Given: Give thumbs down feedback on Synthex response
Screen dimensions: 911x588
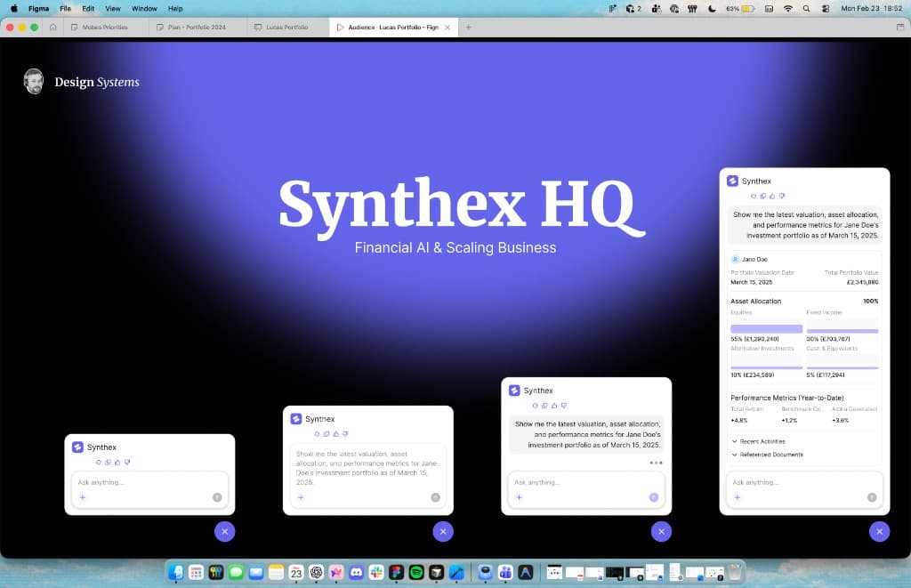Looking at the screenshot, I should (782, 194).
